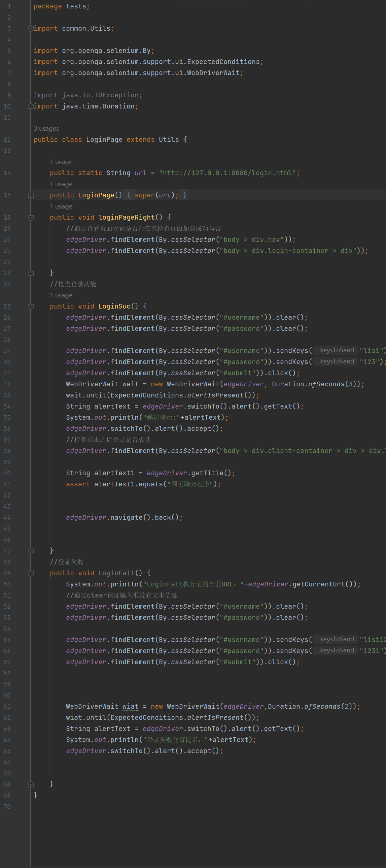The height and width of the screenshot is (868, 386).
Task: Click the comment '//登录失败' on line 48
Action: point(67,562)
